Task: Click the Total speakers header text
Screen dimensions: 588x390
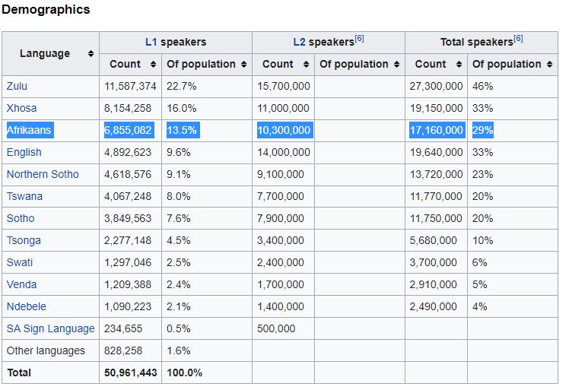Action: [477, 42]
